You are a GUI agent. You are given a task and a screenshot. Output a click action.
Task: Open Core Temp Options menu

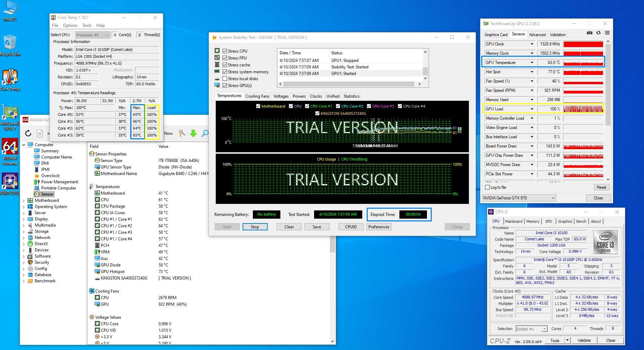[x=70, y=25]
